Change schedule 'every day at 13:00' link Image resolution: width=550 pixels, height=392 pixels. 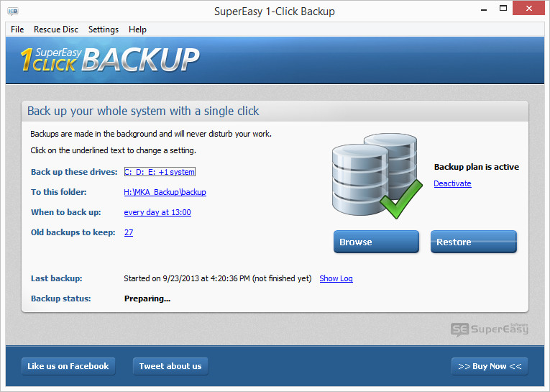coord(157,212)
